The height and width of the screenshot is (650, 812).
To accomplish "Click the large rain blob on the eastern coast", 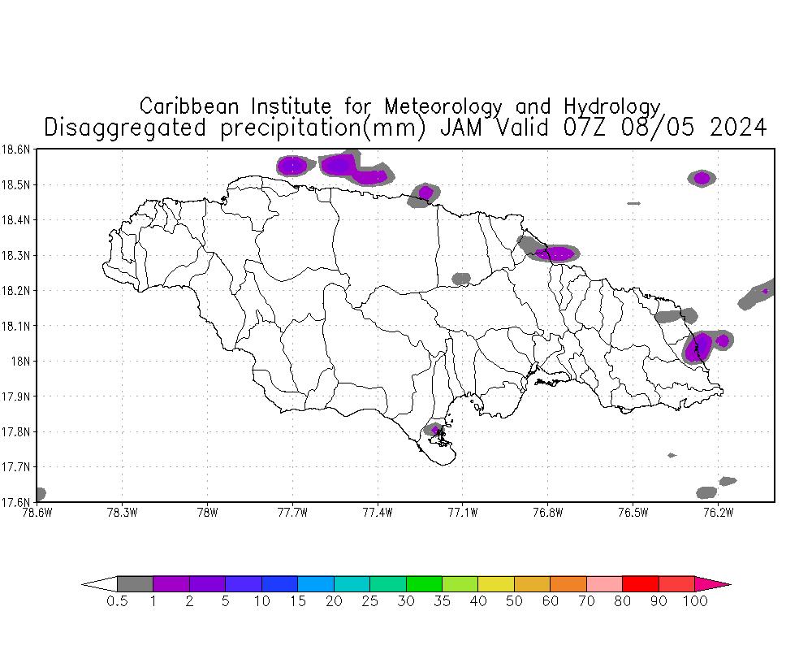I will click(698, 347).
